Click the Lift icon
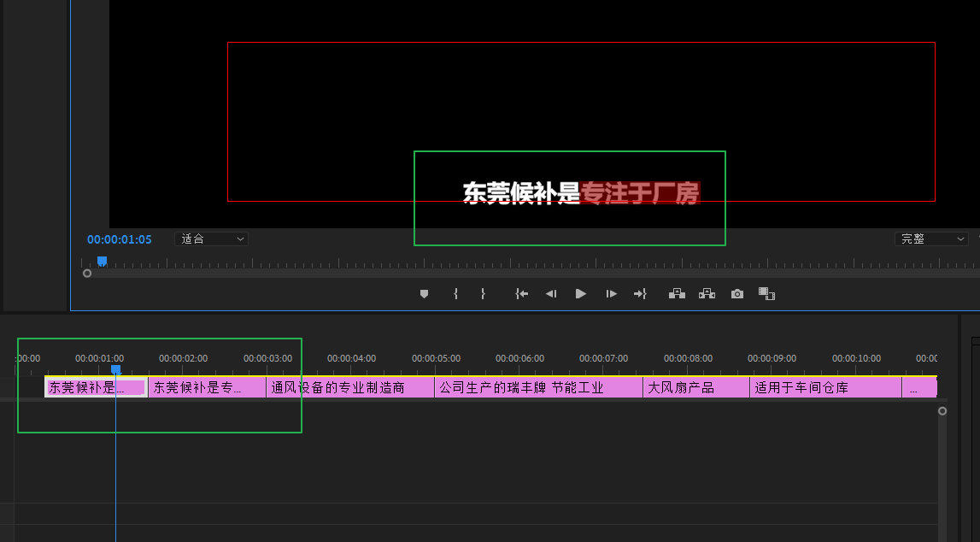This screenshot has height=542, width=980. 677,294
